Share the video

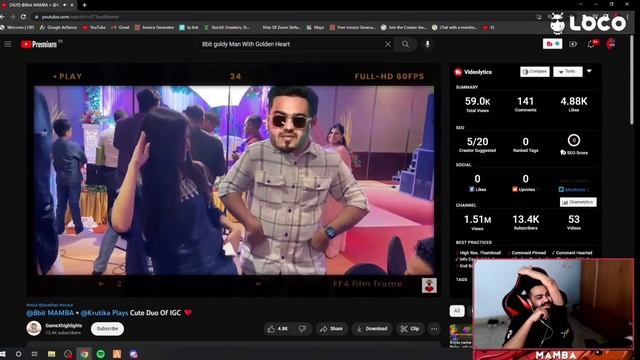pos(331,329)
